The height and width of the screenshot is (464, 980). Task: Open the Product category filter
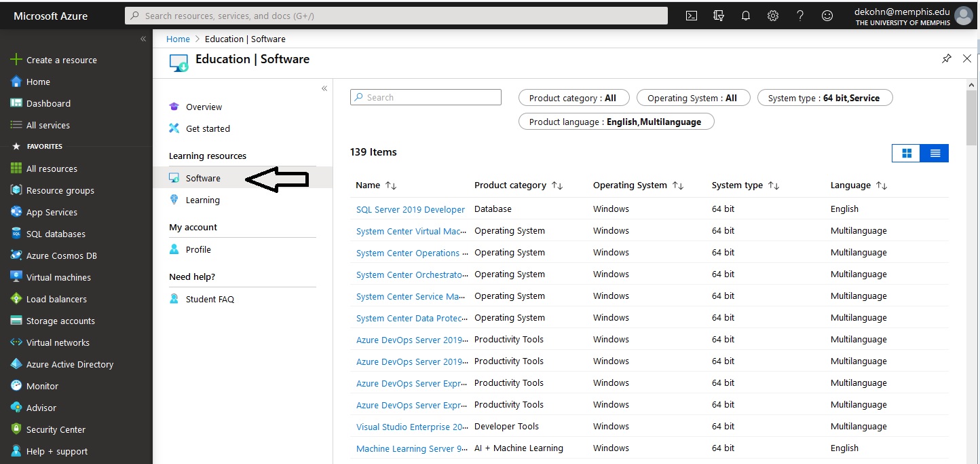click(573, 98)
